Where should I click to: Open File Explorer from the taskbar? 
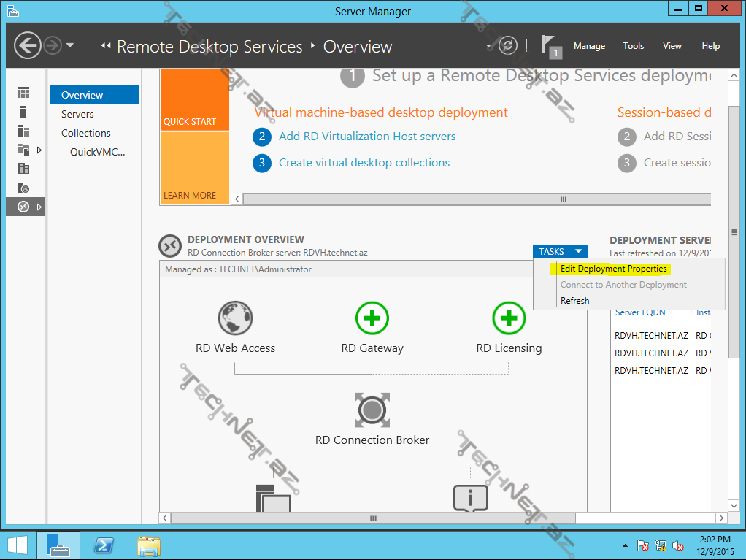point(148,545)
